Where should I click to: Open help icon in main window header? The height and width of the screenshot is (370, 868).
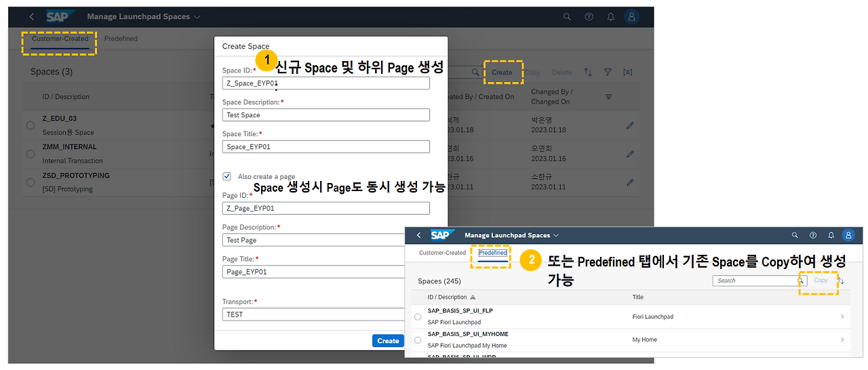[x=589, y=17]
